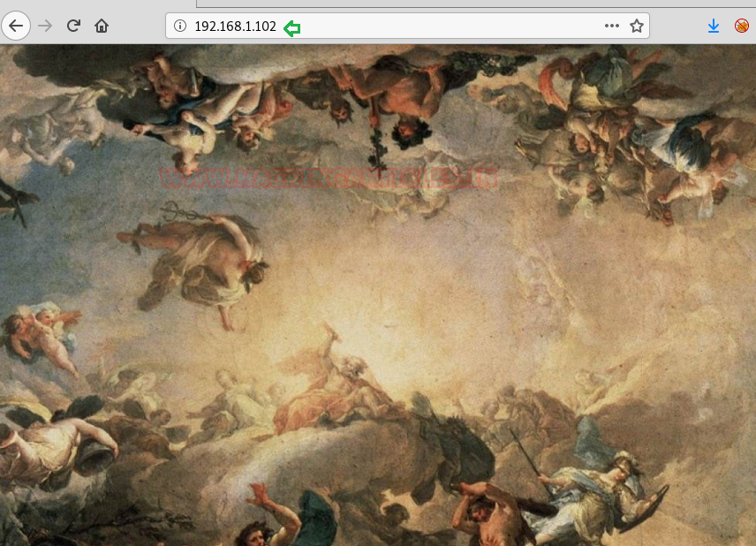Click the forward navigation arrow
The height and width of the screenshot is (546, 756).
point(45,26)
